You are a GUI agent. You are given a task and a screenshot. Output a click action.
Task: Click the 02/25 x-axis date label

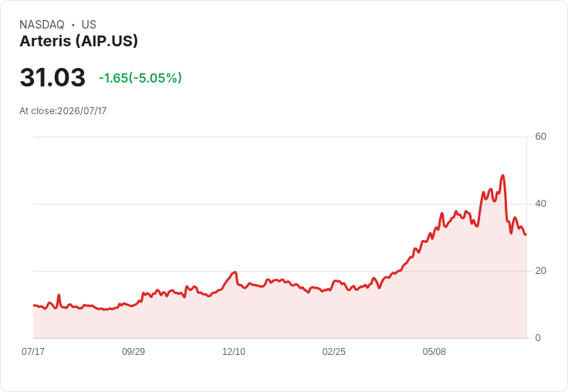click(x=333, y=351)
